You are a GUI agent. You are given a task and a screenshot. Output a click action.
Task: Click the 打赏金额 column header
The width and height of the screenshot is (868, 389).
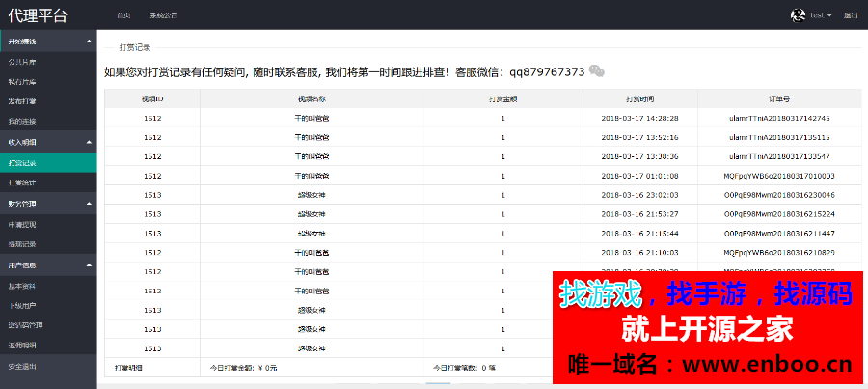pyautogui.click(x=502, y=99)
